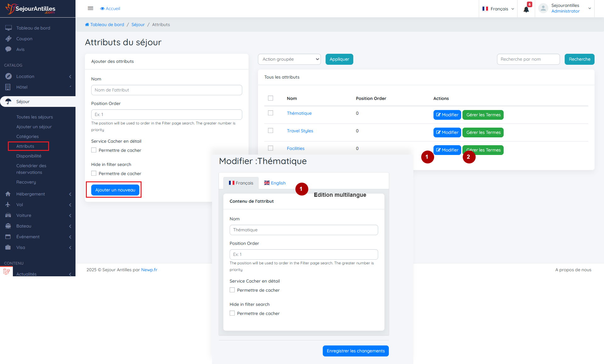This screenshot has height=364, width=604.
Task: Click Gérer les Termes for Travel Styles
Action: pyautogui.click(x=483, y=132)
